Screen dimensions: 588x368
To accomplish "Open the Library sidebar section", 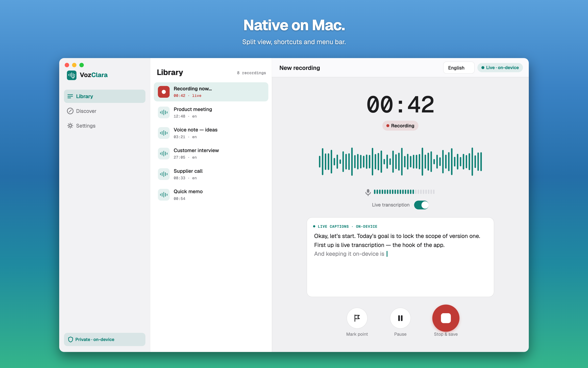I will pos(105,96).
